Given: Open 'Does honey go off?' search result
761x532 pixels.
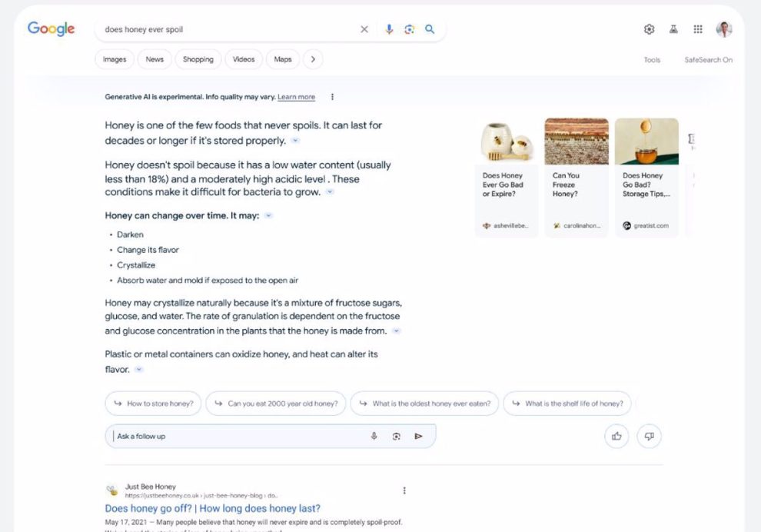Looking at the screenshot, I should 212,508.
